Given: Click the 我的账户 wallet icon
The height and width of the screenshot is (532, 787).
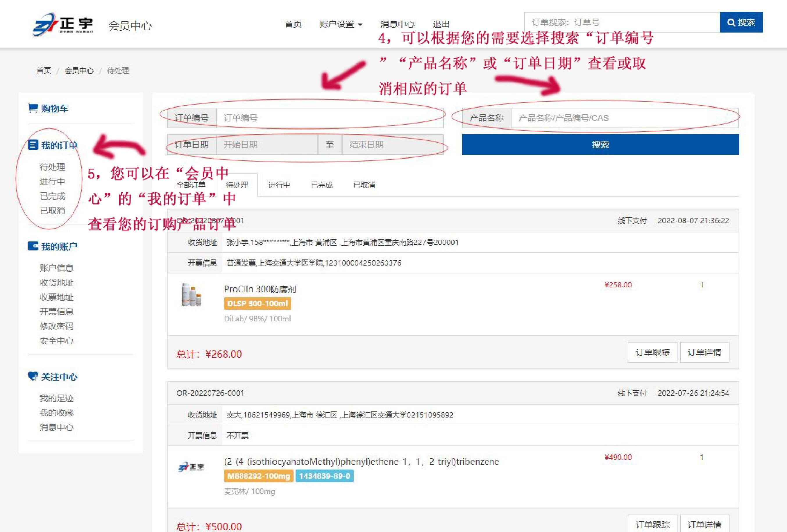Looking at the screenshot, I should (33, 246).
